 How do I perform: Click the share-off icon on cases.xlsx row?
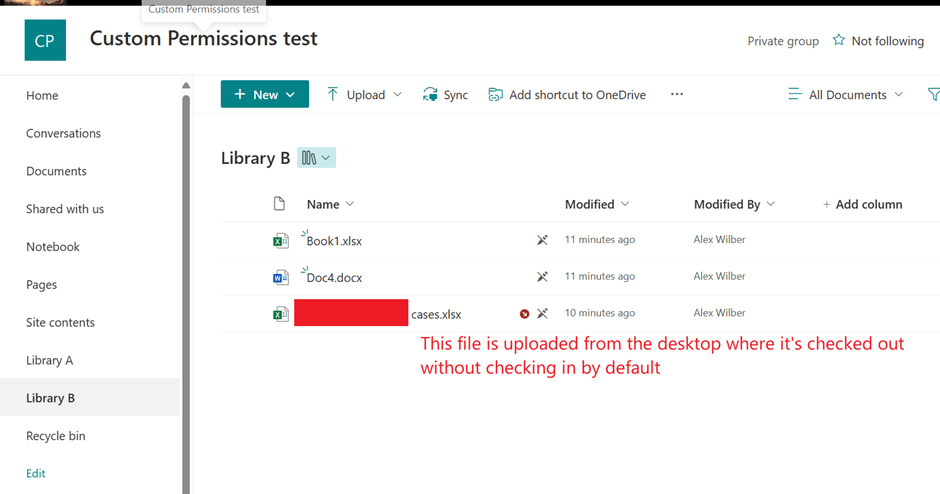(542, 314)
